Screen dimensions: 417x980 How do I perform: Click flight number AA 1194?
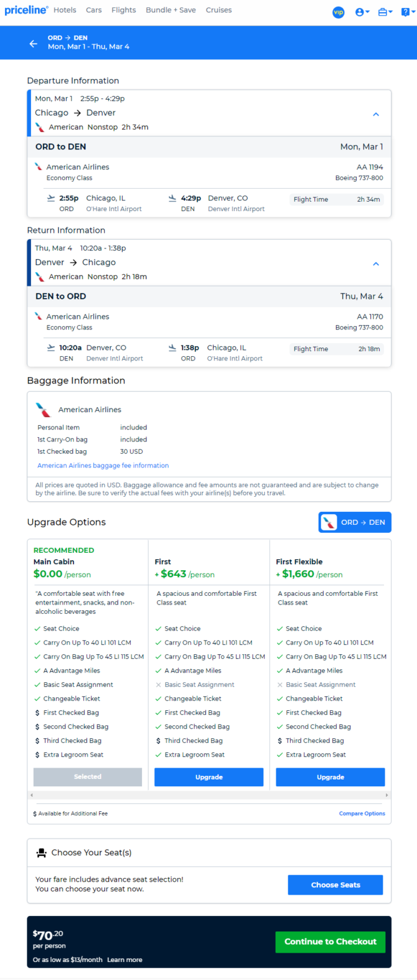(x=370, y=167)
